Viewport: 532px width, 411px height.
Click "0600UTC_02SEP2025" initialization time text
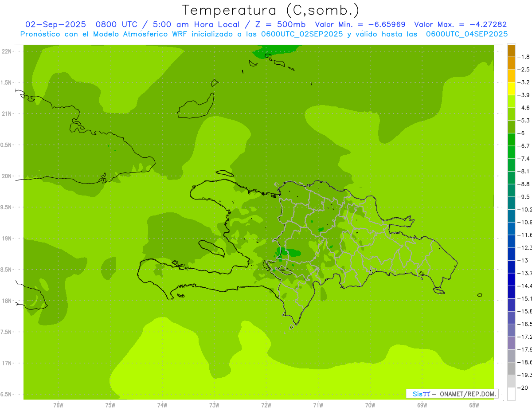click(301, 34)
